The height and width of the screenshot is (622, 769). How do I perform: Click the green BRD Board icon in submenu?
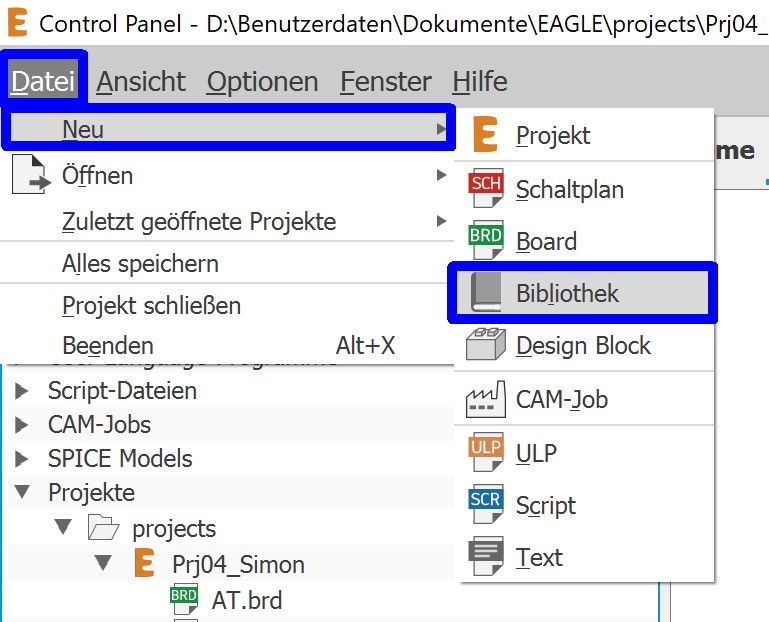486,241
